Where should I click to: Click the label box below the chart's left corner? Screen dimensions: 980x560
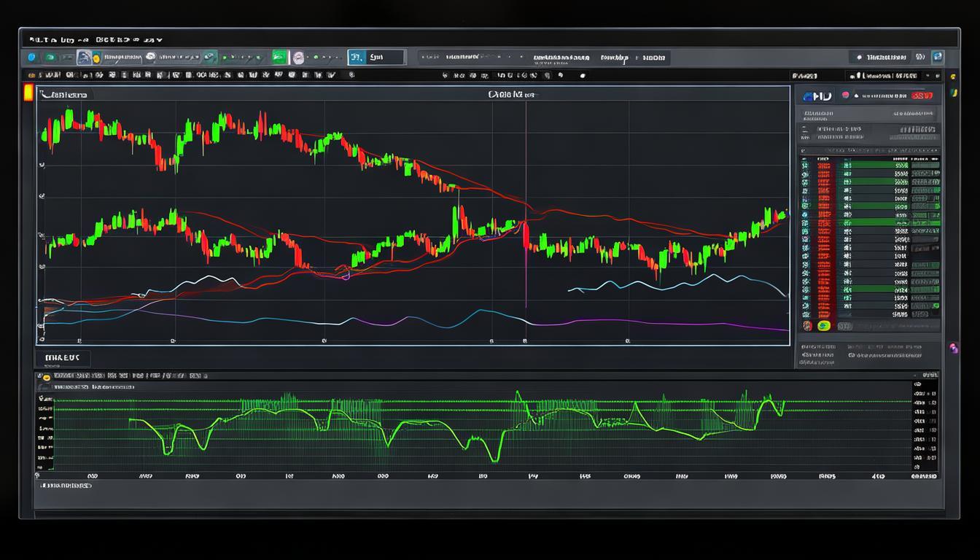(63, 358)
